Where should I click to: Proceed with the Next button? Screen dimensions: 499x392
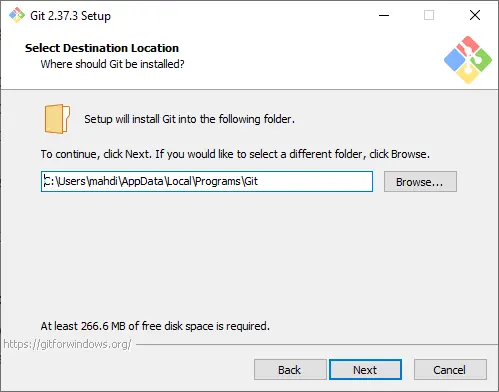[365, 370]
